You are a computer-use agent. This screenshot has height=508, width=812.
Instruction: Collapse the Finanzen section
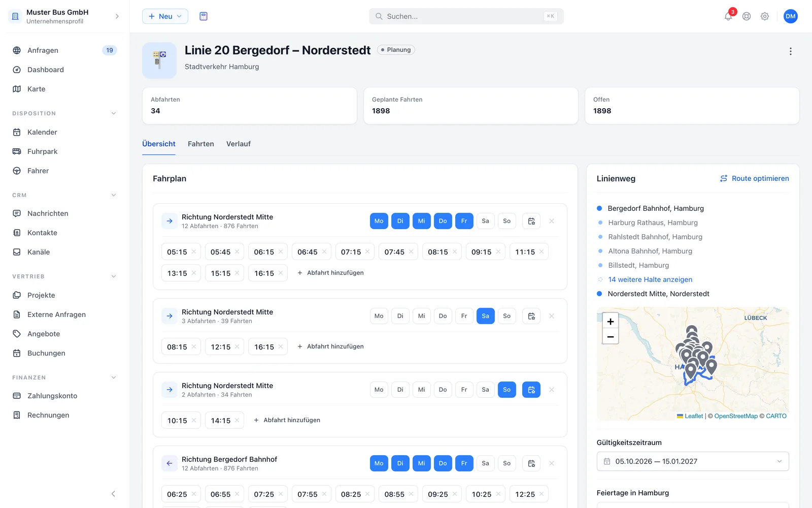[x=114, y=377]
